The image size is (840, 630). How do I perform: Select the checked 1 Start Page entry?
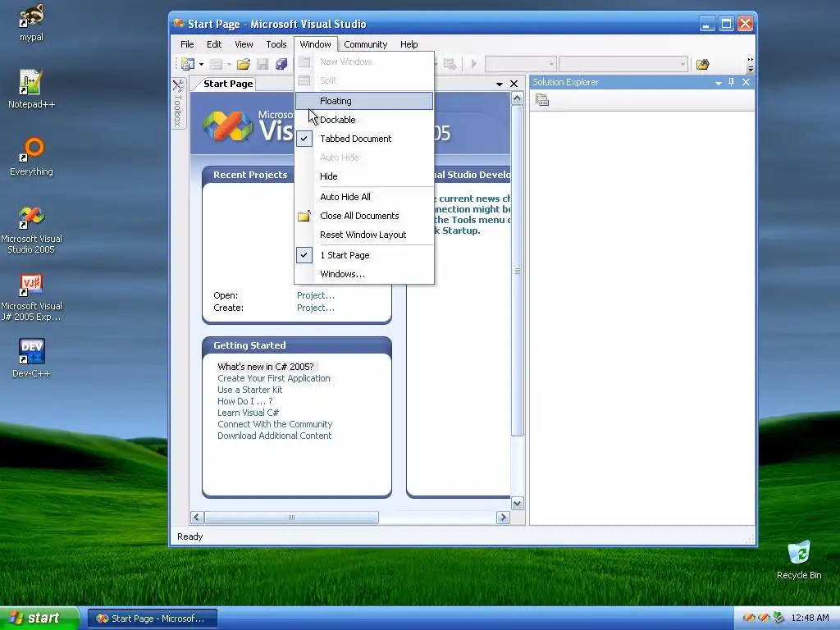pos(364,255)
